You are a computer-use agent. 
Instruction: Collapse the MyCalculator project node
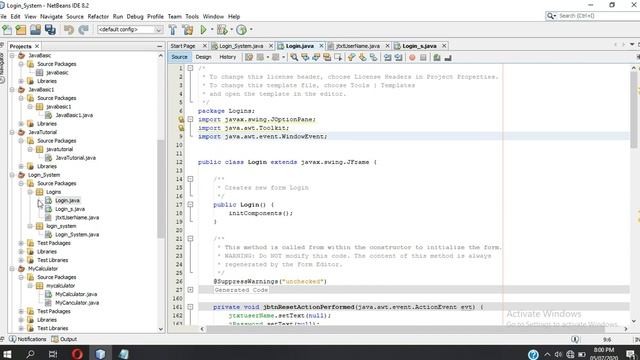12,269
